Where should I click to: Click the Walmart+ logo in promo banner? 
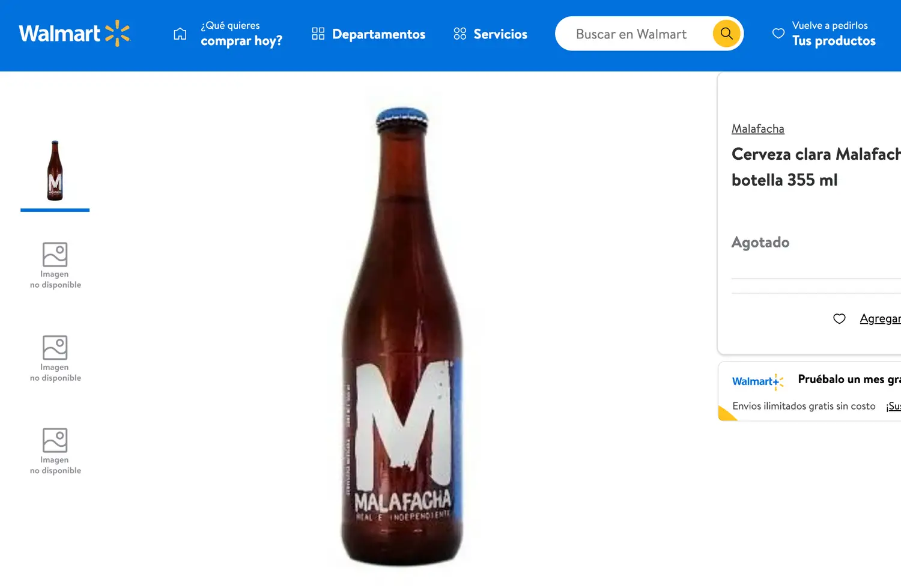(757, 381)
